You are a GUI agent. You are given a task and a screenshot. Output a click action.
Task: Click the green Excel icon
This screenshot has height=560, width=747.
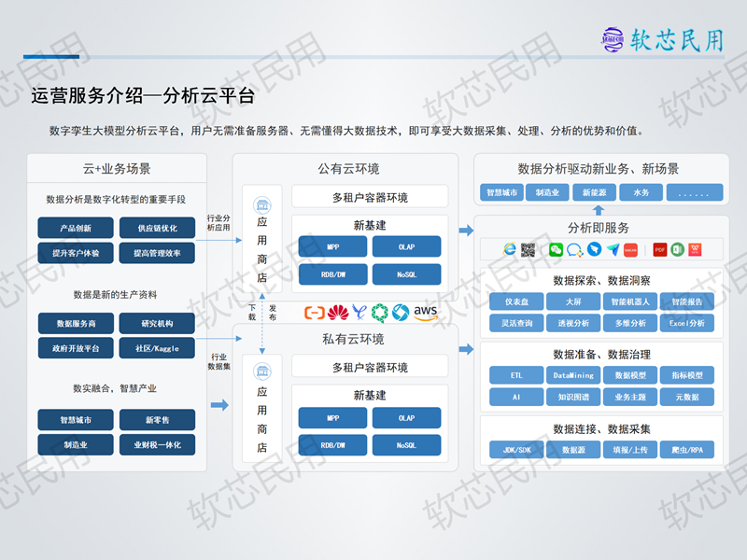point(678,249)
